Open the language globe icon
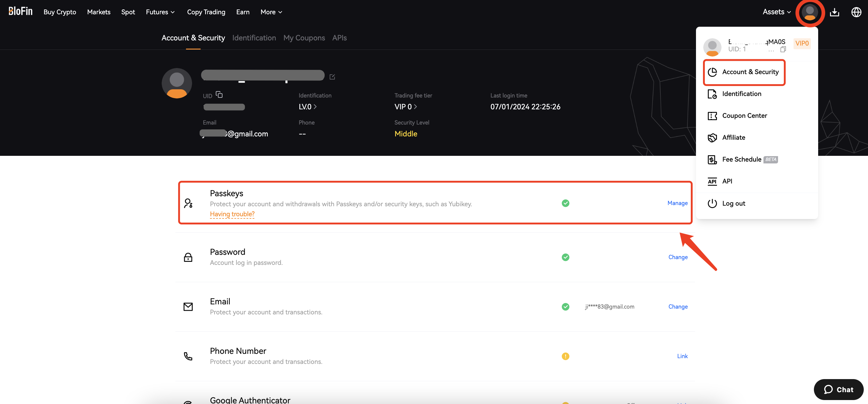 [856, 12]
